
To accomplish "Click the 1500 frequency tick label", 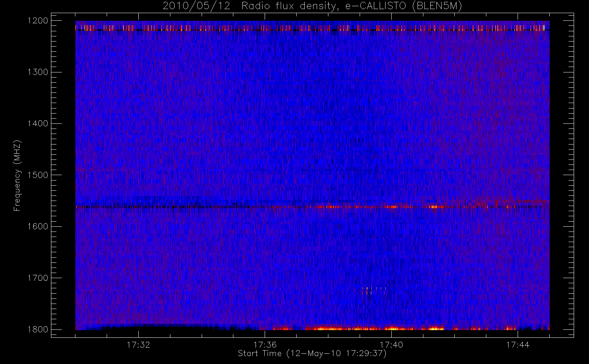I will [x=38, y=175].
